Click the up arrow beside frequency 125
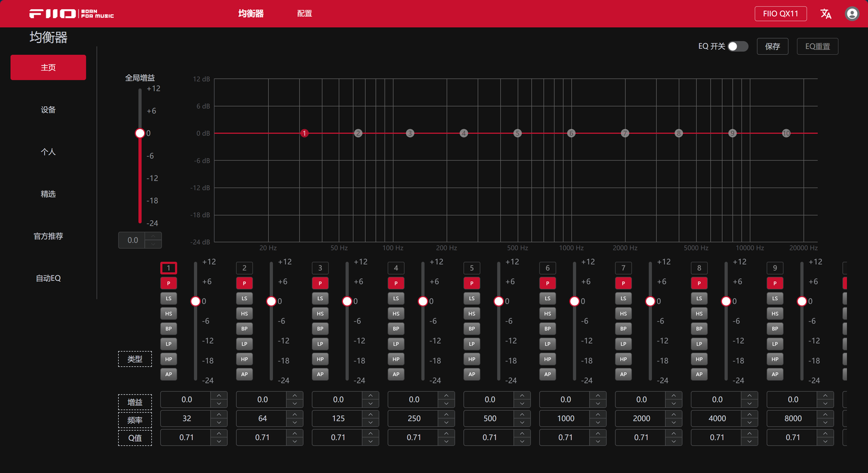The width and height of the screenshot is (868, 473). [x=371, y=414]
